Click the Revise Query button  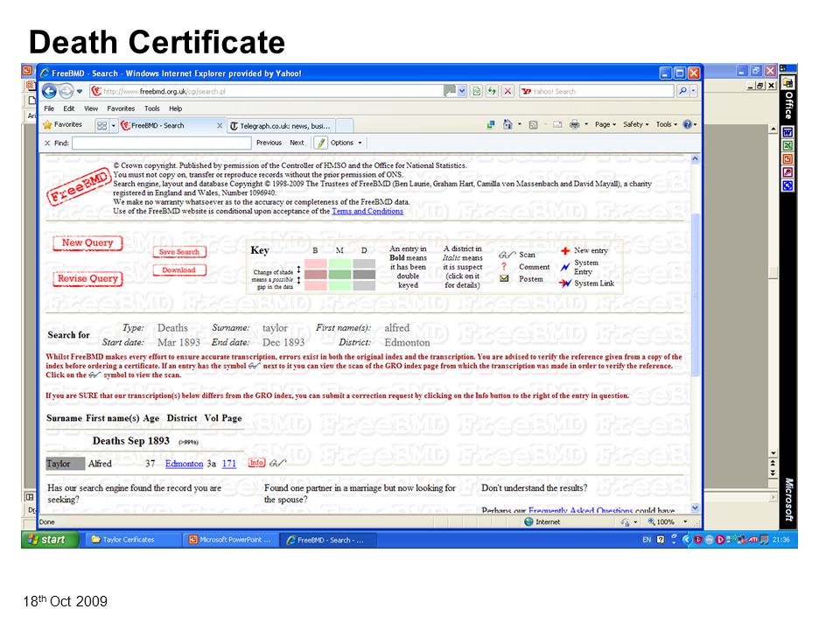[x=87, y=278]
